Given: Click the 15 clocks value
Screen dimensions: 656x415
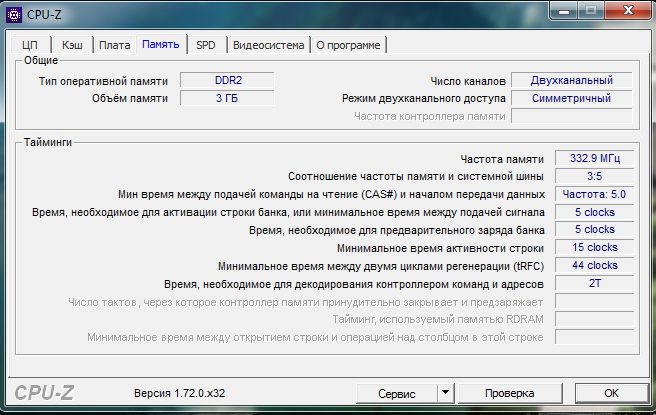Looking at the screenshot, I should pyautogui.click(x=594, y=247).
